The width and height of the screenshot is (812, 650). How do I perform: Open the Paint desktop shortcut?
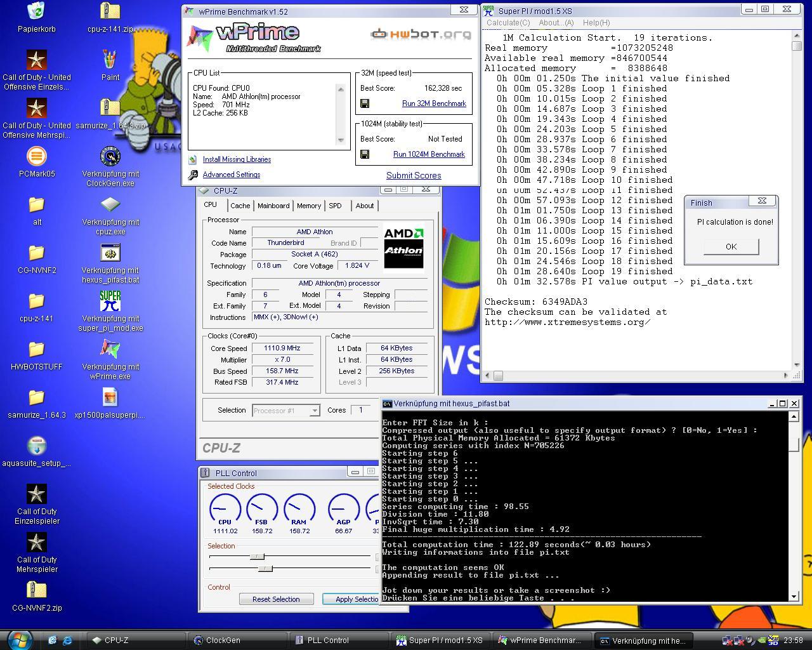click(110, 60)
